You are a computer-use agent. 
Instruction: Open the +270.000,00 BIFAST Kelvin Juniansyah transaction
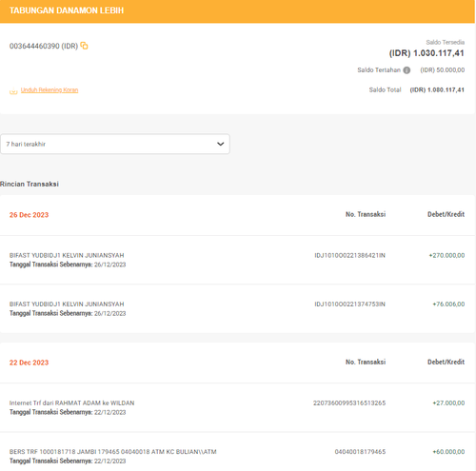(237, 260)
